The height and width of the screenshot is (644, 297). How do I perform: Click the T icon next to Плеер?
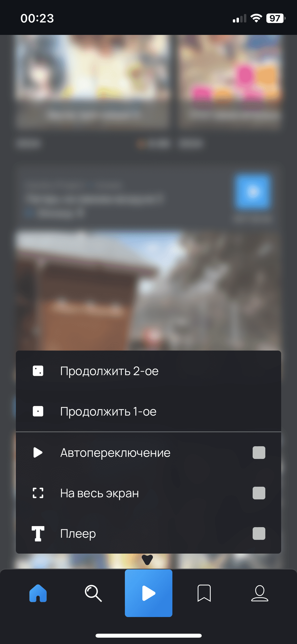(38, 533)
